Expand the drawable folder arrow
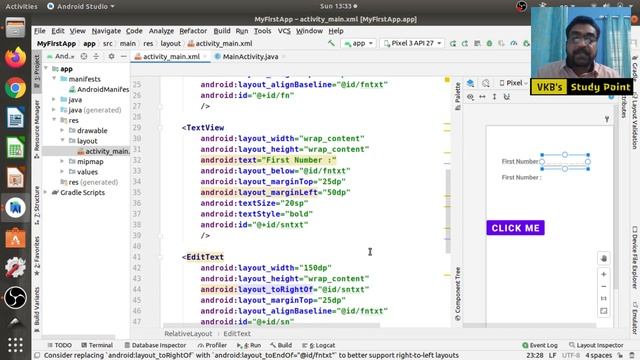This screenshot has height=360, width=640. coord(62,130)
